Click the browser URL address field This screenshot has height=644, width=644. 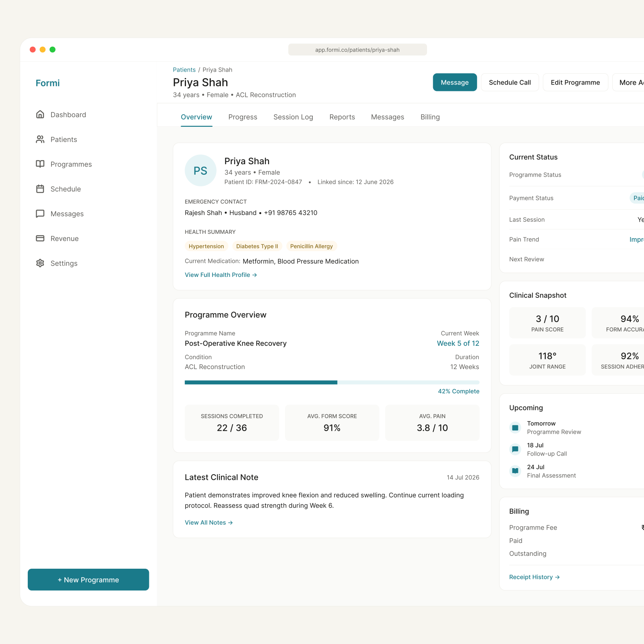pyautogui.click(x=357, y=50)
